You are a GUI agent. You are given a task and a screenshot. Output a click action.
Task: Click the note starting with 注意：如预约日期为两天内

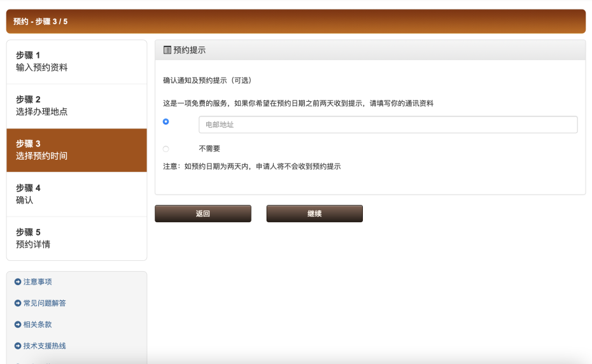pyautogui.click(x=252, y=167)
